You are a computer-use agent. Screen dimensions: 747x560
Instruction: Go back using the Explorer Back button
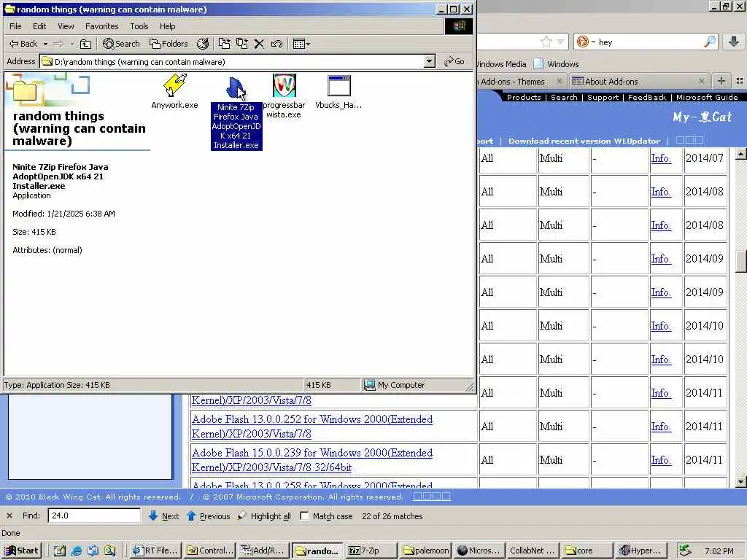click(23, 44)
